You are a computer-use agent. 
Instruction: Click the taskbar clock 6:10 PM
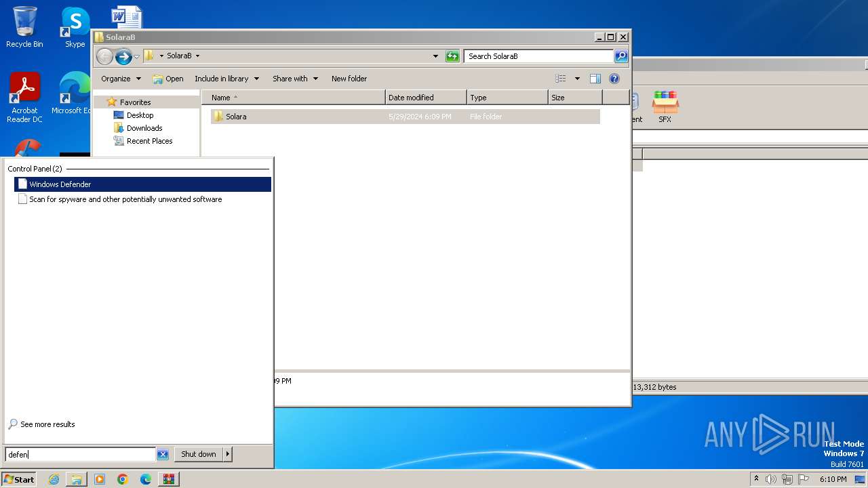tap(833, 479)
